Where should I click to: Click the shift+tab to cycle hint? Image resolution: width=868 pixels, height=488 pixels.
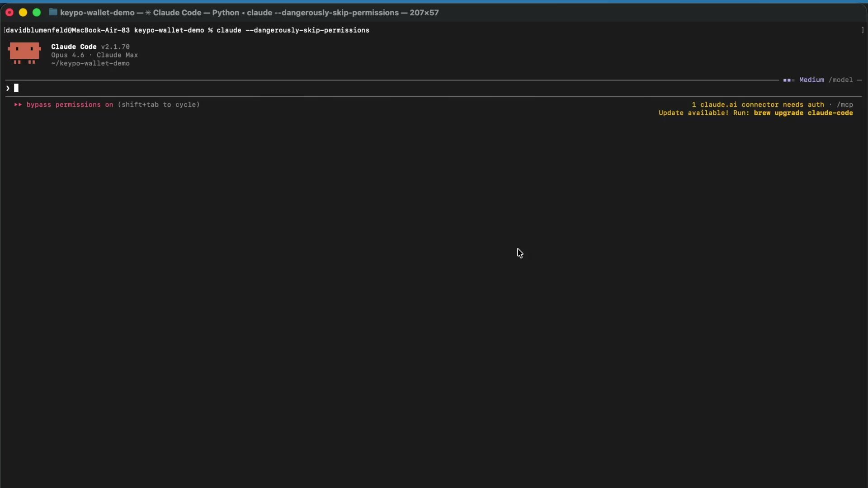coord(159,105)
